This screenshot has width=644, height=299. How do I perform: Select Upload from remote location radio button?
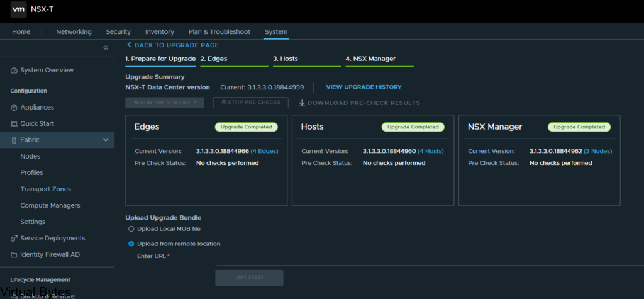(131, 244)
